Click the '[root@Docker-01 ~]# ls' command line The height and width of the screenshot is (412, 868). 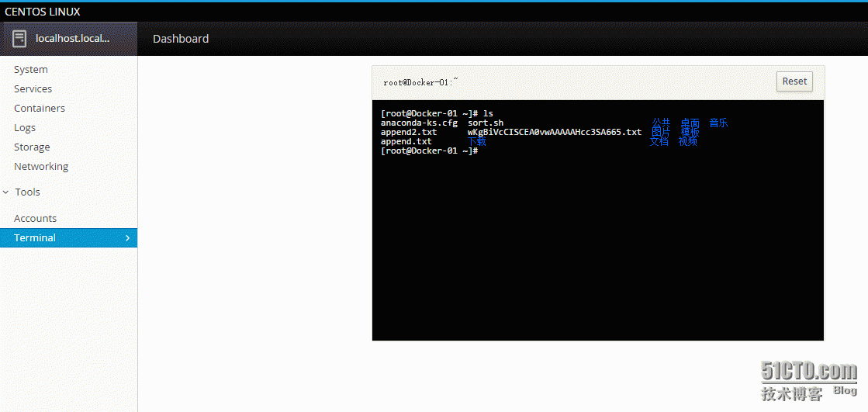tap(437, 113)
